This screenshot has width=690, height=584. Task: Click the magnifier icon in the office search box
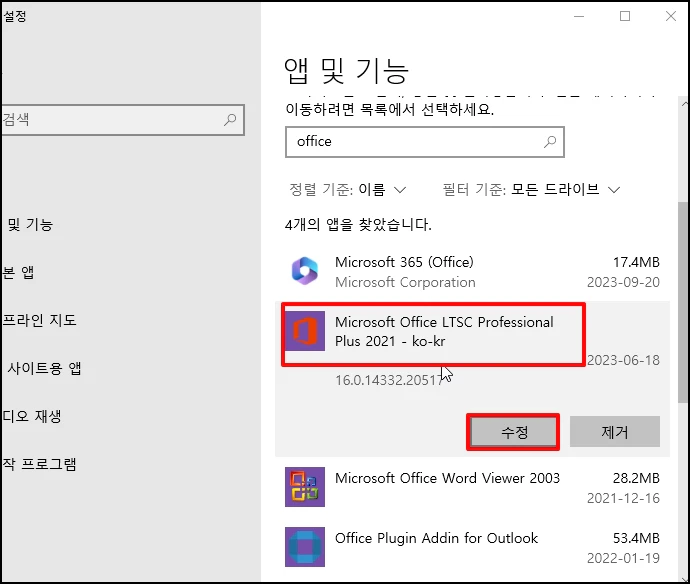tap(550, 142)
